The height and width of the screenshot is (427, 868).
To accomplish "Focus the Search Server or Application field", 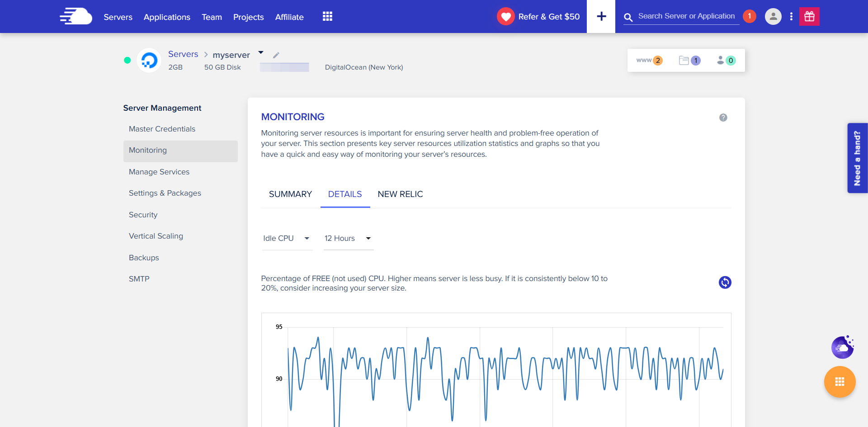I will click(686, 16).
